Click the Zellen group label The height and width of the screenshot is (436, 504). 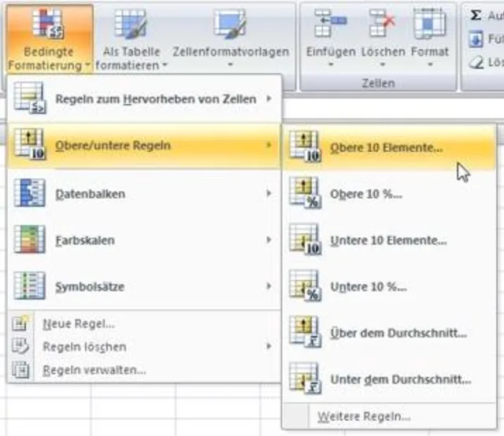pos(378,83)
